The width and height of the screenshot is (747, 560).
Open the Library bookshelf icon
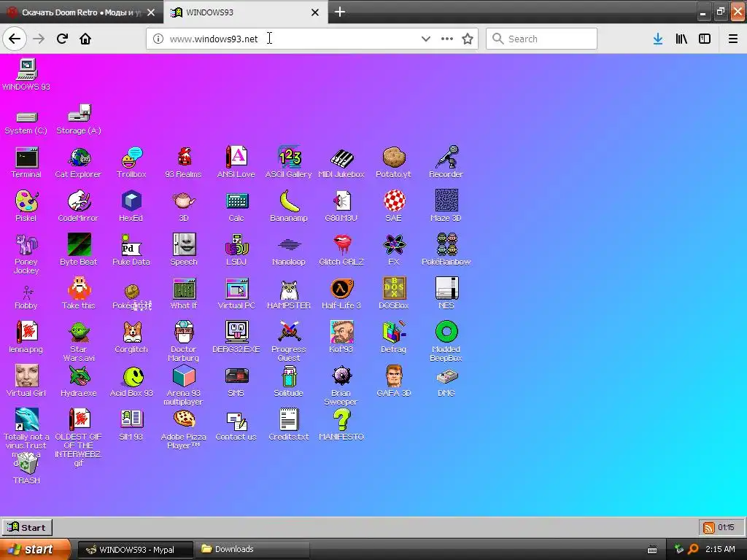click(x=681, y=39)
